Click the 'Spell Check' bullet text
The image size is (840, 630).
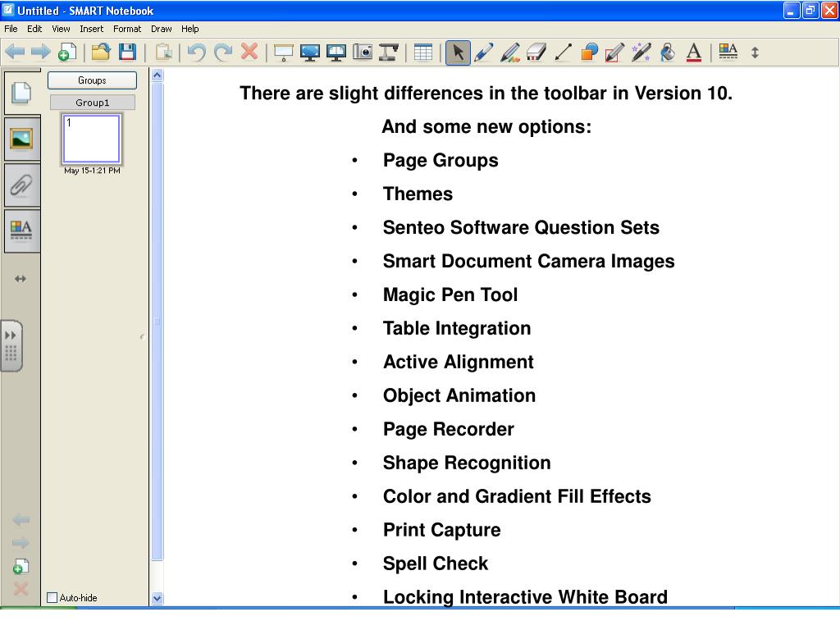tap(436, 564)
